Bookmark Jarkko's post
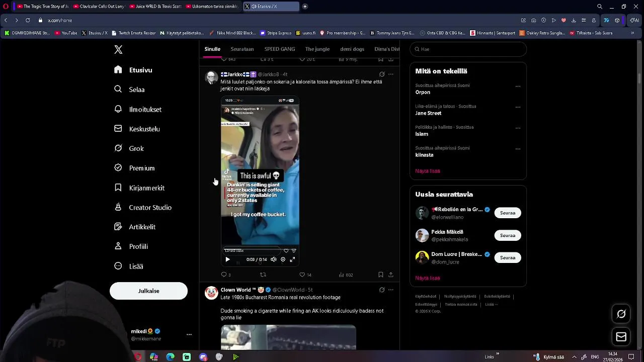The height and width of the screenshot is (362, 644). tap(381, 275)
